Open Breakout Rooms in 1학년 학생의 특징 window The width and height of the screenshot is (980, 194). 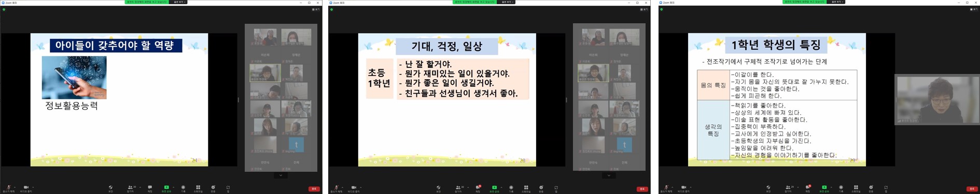click(x=856, y=188)
